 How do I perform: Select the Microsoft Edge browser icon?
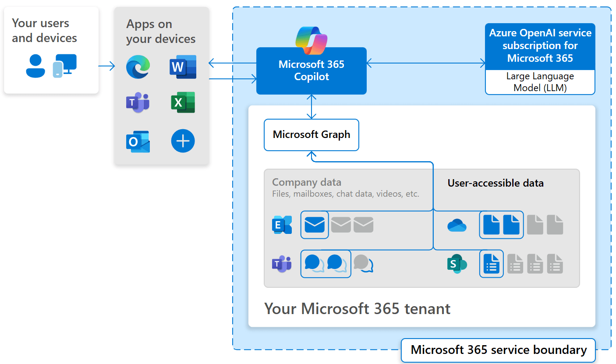pyautogui.click(x=138, y=67)
